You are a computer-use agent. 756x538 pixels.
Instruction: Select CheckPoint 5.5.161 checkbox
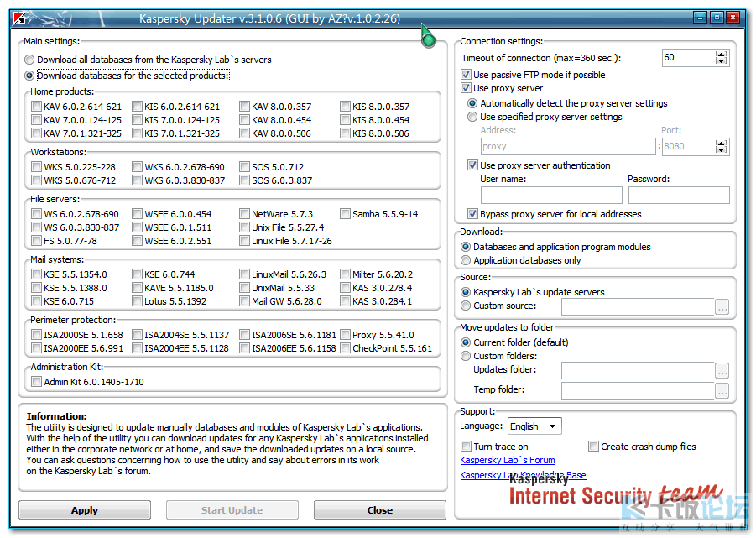pyautogui.click(x=345, y=348)
